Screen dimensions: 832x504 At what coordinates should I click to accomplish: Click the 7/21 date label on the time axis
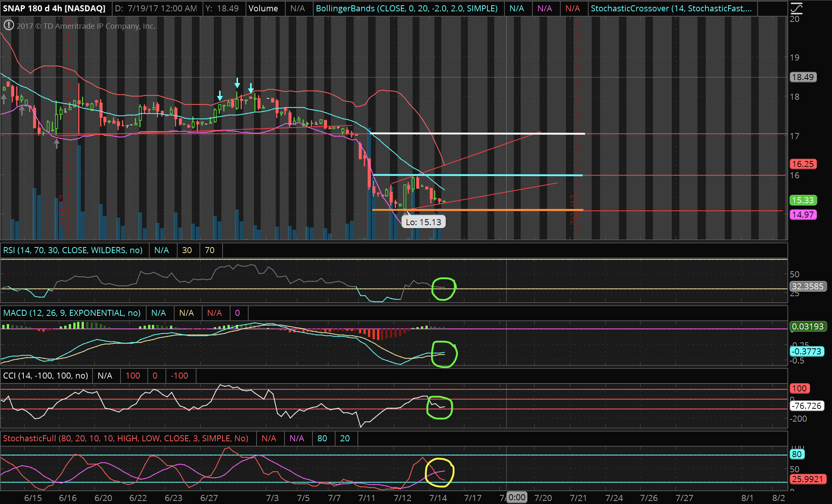coord(578,498)
